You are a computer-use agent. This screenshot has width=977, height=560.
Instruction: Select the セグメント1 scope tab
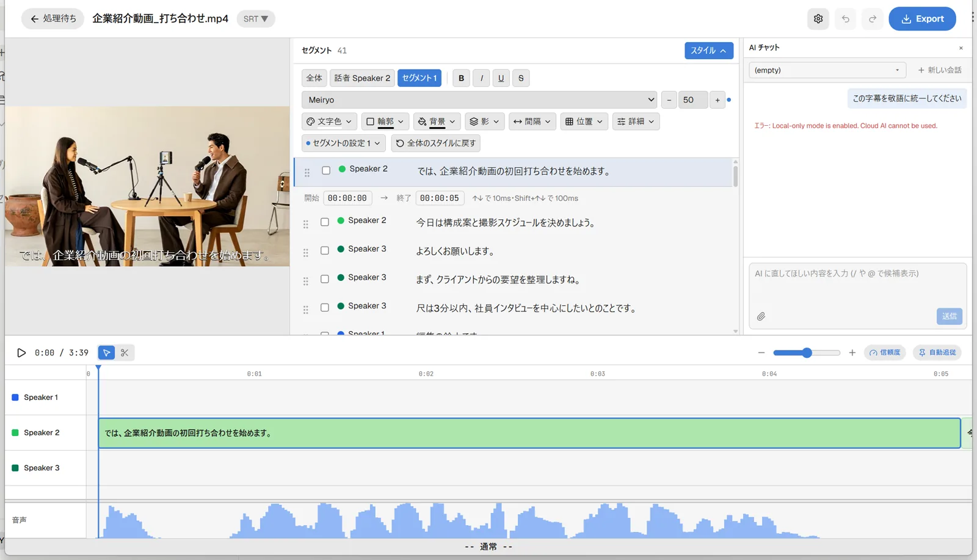coord(419,78)
